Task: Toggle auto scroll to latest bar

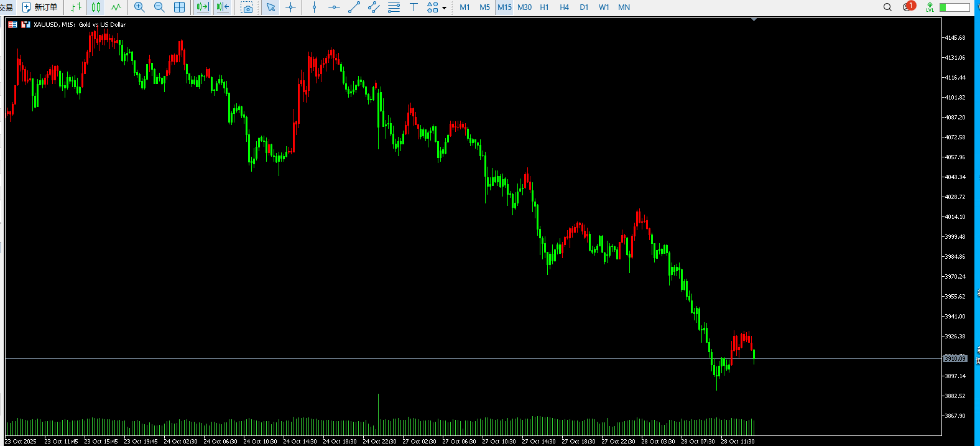Action: tap(203, 7)
